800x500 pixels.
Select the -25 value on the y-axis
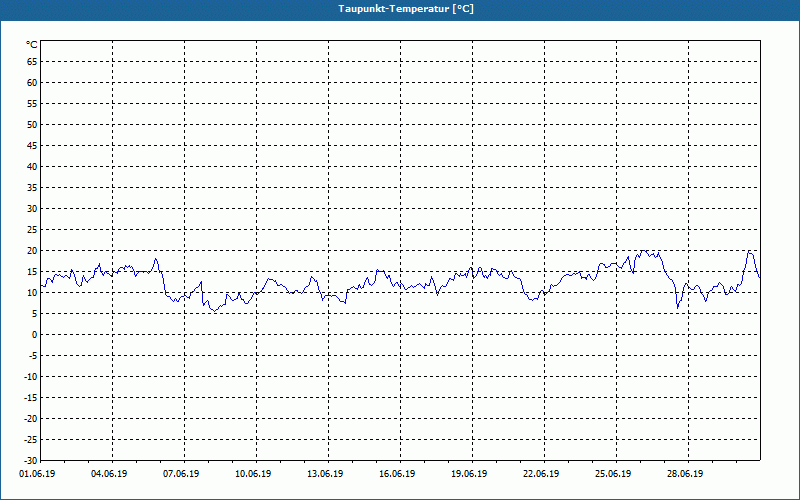pyautogui.click(x=31, y=440)
